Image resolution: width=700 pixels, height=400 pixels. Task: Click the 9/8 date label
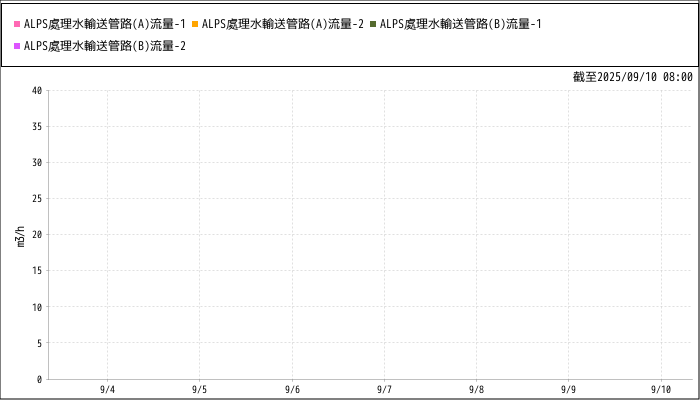(476, 390)
